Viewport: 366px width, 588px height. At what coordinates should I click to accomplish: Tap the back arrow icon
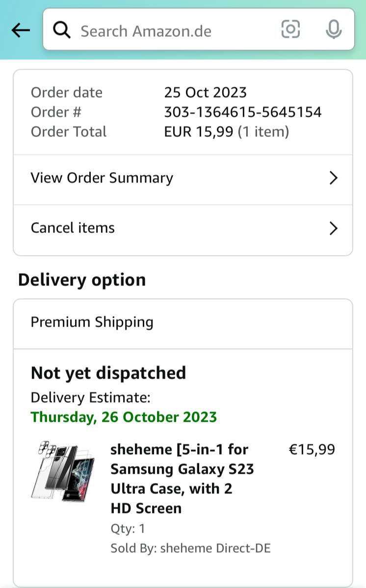point(21,30)
